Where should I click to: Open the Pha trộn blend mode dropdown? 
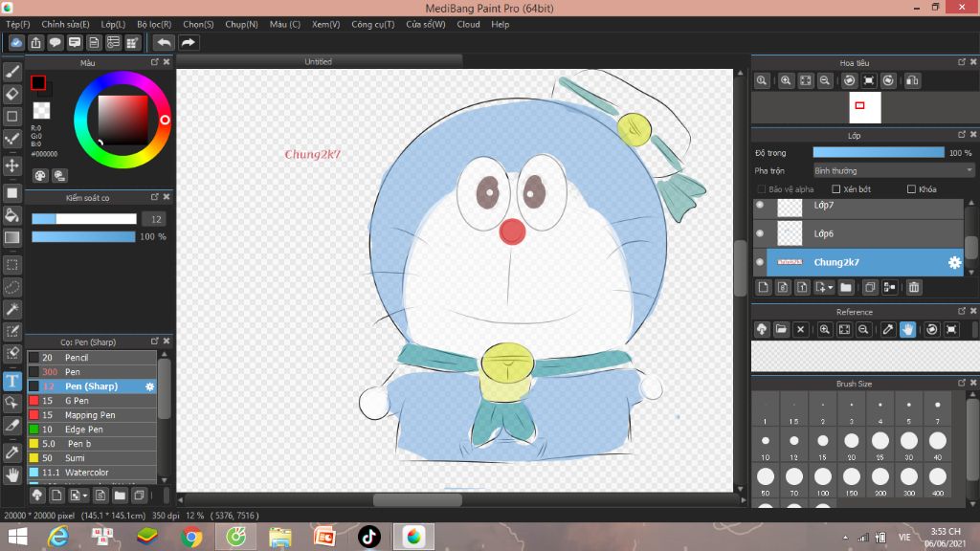(893, 170)
